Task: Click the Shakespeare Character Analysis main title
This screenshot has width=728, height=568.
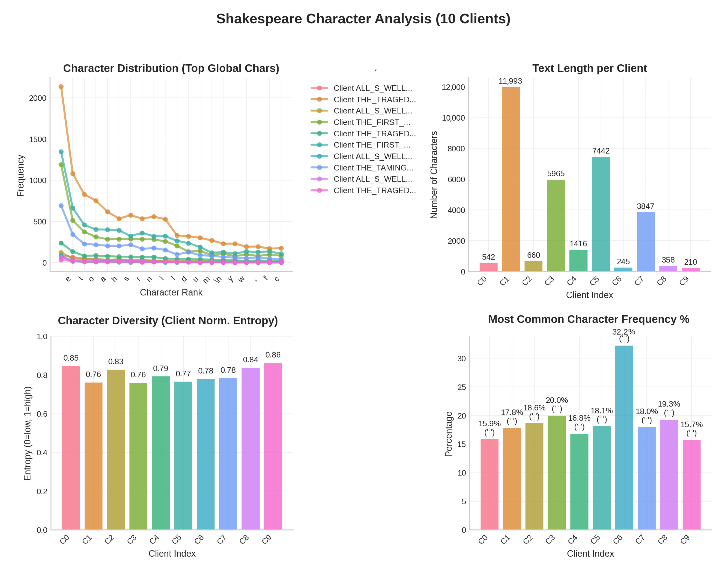Action: click(x=363, y=19)
